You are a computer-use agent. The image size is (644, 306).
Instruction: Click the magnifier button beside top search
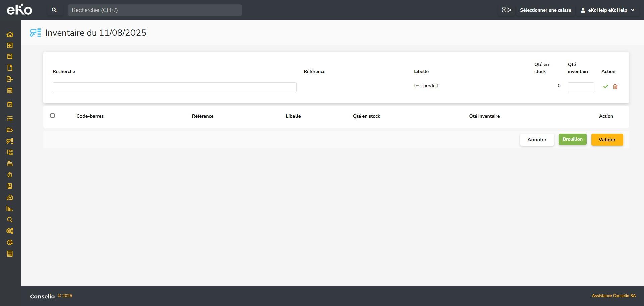(54, 10)
